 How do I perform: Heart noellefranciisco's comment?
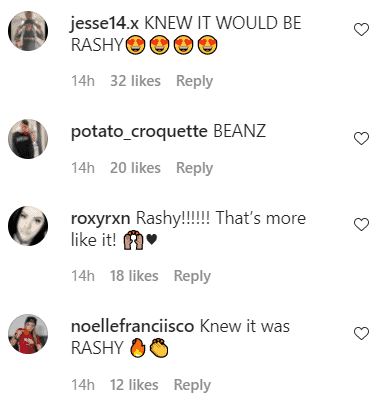point(361,333)
